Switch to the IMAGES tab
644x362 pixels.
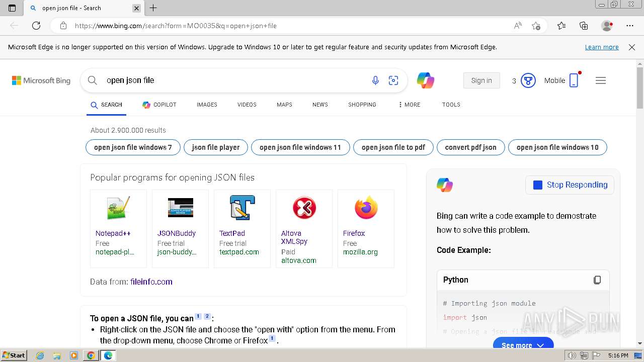(x=207, y=105)
